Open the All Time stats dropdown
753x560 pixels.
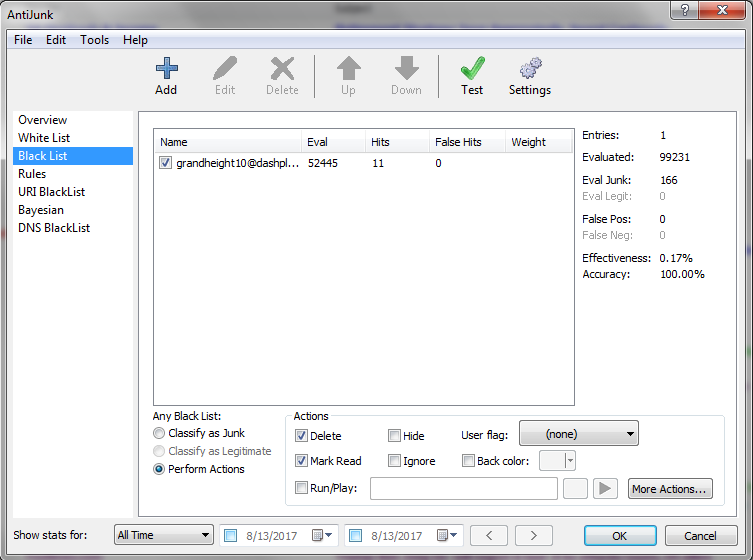pyautogui.click(x=163, y=535)
